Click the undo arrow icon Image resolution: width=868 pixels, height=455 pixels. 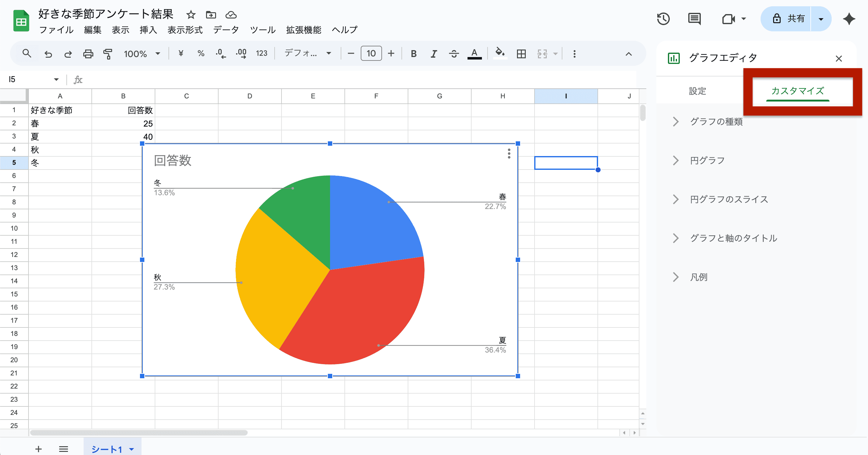pos(48,54)
